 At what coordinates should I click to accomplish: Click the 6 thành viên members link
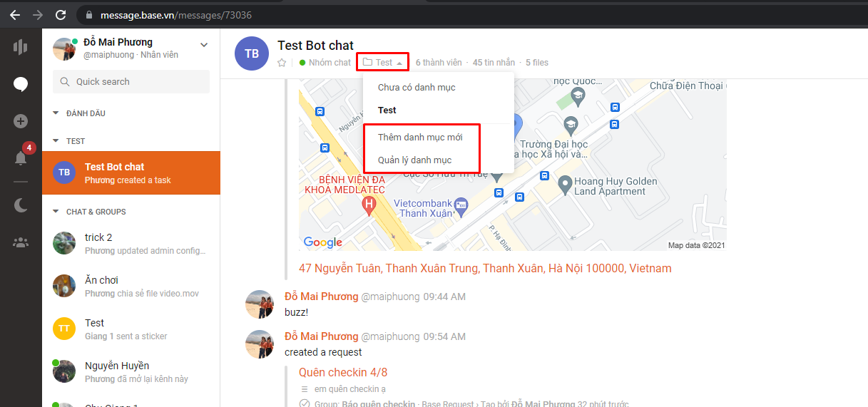pos(439,63)
